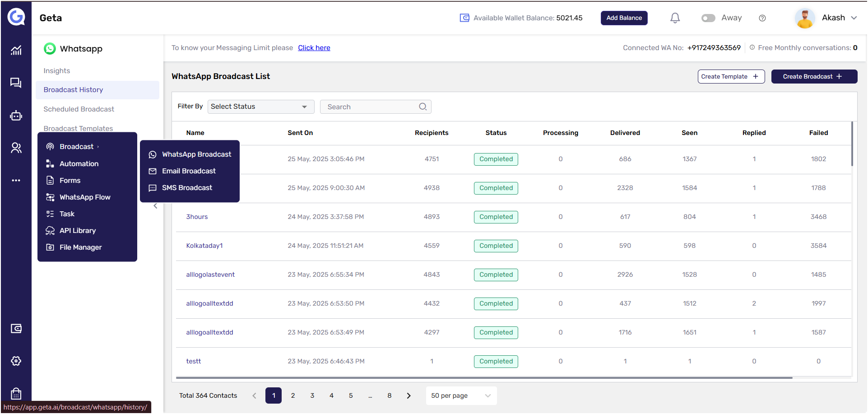Go to the next page arrow
Screen dimensions: 868x414
[x=409, y=395]
